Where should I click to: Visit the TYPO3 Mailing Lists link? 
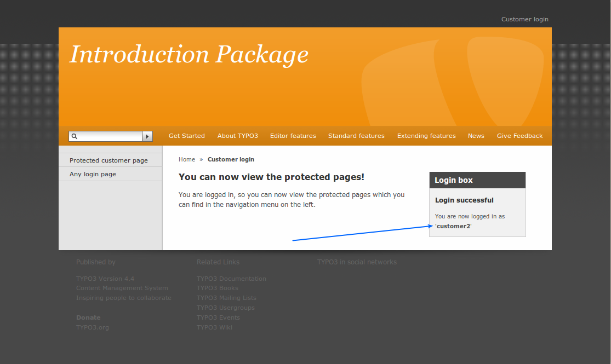(x=226, y=298)
